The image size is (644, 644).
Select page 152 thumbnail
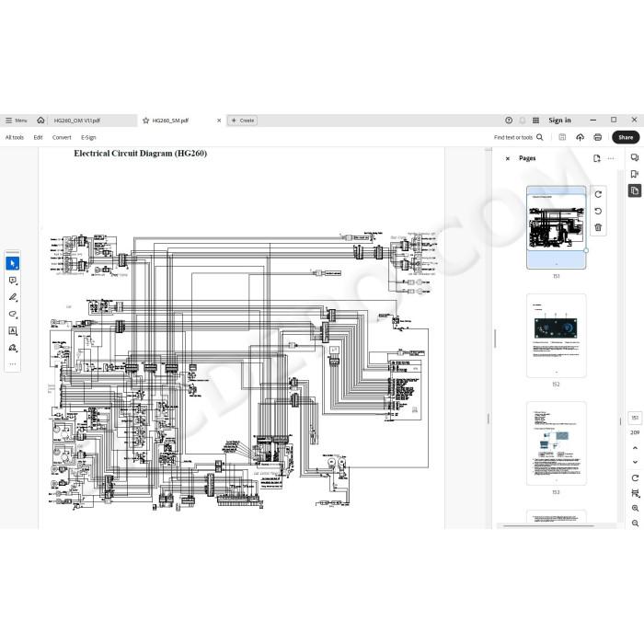click(x=556, y=336)
